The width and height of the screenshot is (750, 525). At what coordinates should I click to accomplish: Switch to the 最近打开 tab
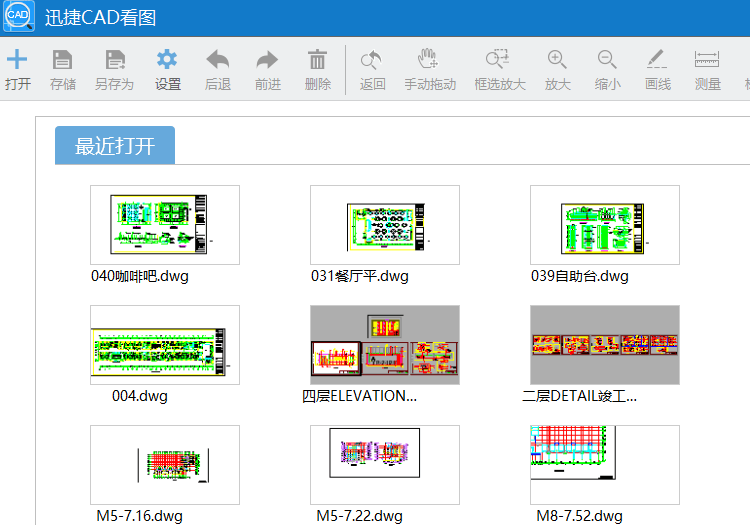[x=115, y=145]
